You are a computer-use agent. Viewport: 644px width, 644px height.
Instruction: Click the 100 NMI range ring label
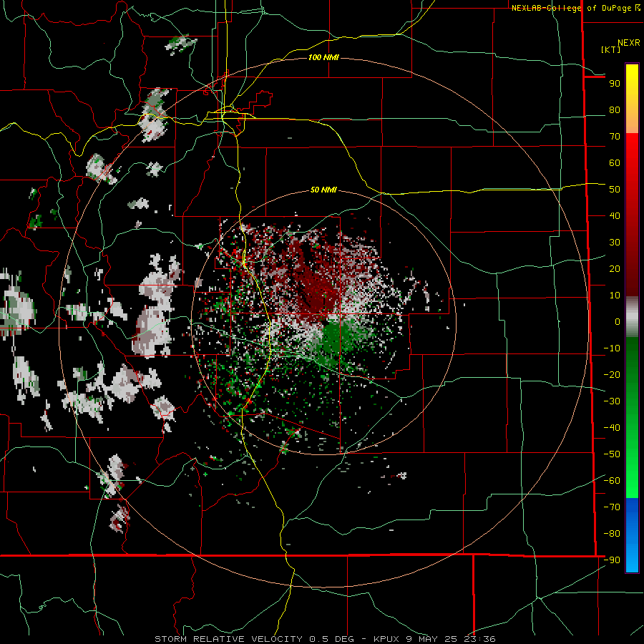coord(323,57)
